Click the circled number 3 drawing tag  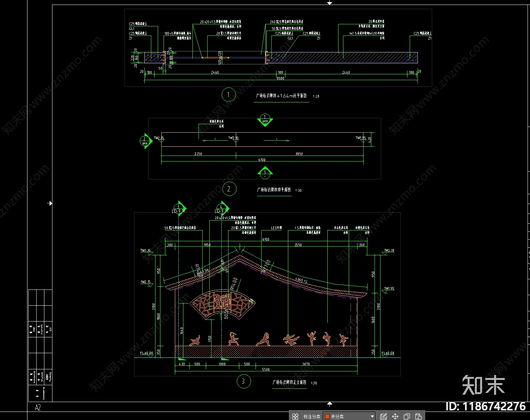(x=243, y=381)
